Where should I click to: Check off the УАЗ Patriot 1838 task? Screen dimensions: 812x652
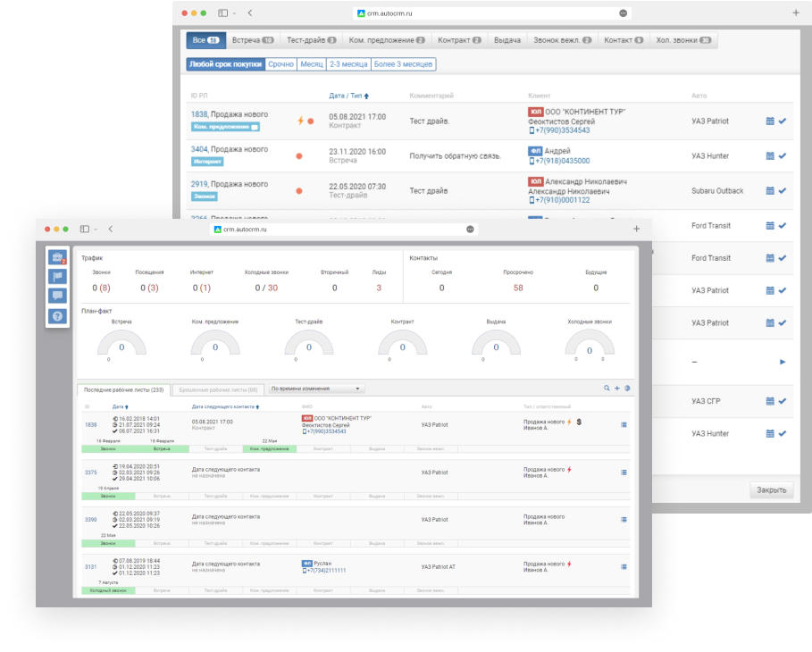(783, 121)
